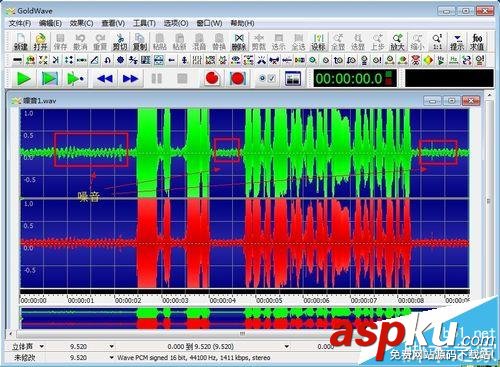Open the 帮助(H) menu
The width and height of the screenshot is (500, 367).
[x=242, y=23]
